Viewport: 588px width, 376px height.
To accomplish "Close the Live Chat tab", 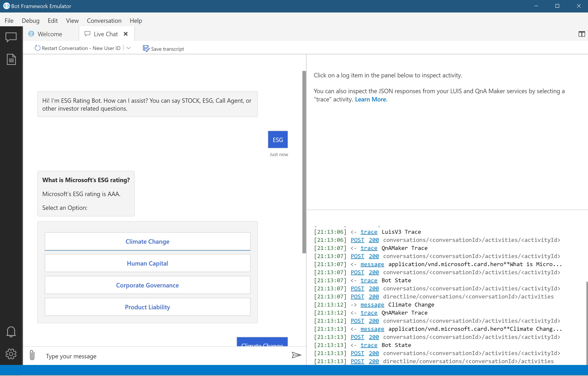I will [126, 34].
